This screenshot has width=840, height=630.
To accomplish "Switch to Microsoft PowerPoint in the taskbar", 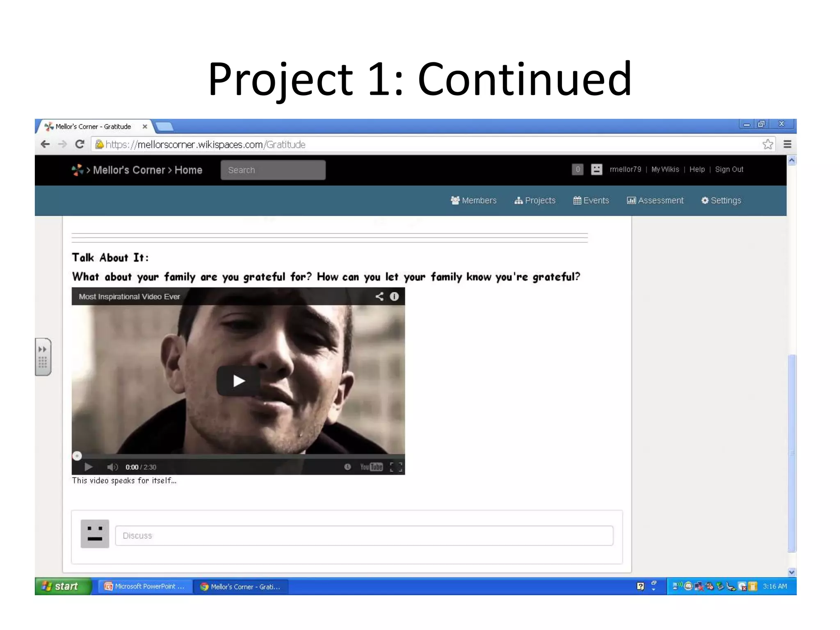I will coord(145,587).
